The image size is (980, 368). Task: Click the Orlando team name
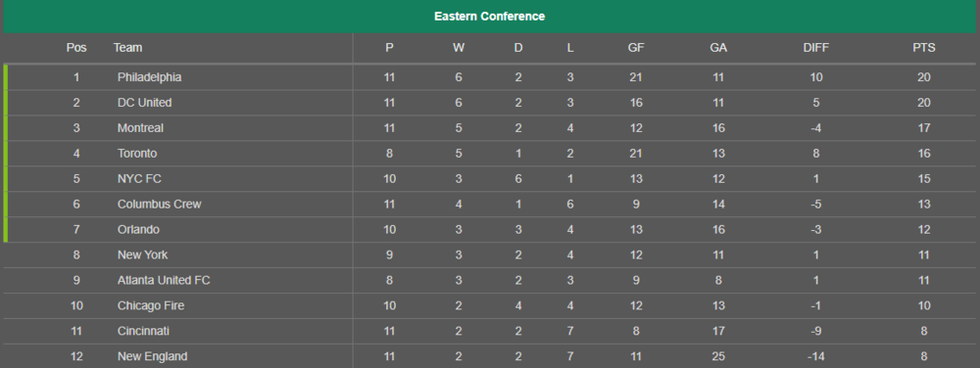pos(138,230)
